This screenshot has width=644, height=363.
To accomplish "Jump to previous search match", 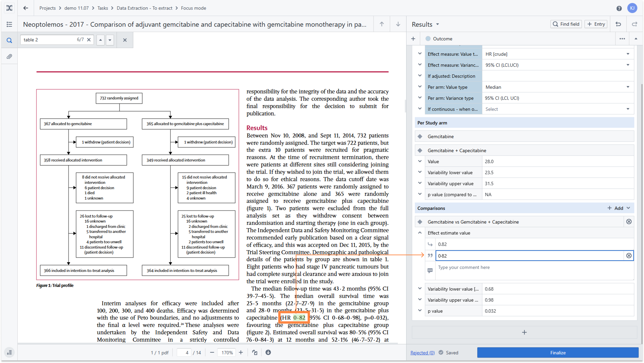I will [x=101, y=40].
